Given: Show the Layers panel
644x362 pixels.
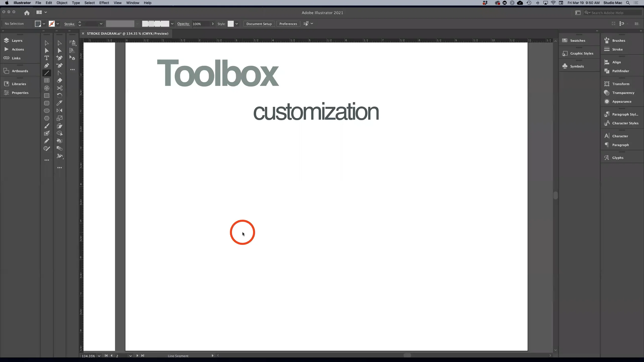Looking at the screenshot, I should click(17, 40).
